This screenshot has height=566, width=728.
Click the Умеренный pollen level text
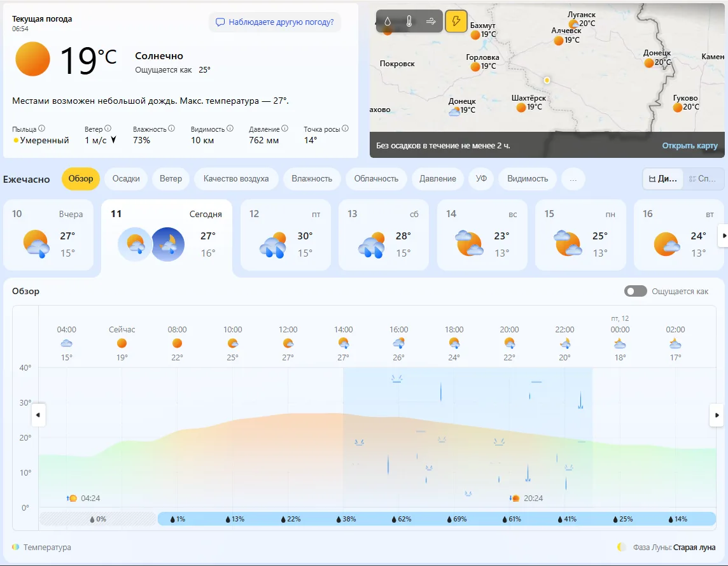pyautogui.click(x=44, y=140)
